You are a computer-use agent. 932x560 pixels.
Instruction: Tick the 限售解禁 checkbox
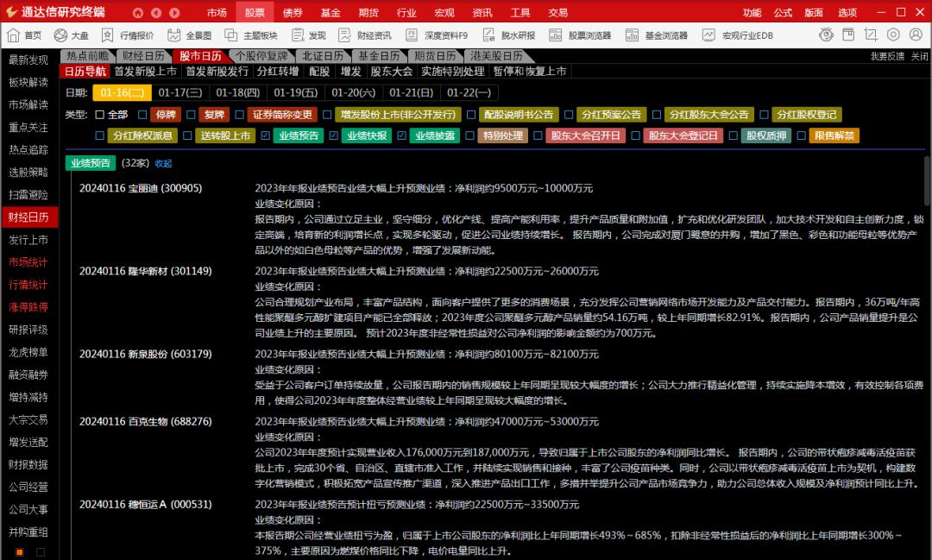[x=801, y=135]
